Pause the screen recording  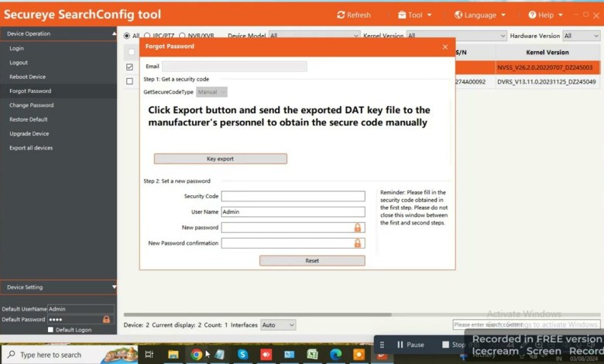coord(410,345)
